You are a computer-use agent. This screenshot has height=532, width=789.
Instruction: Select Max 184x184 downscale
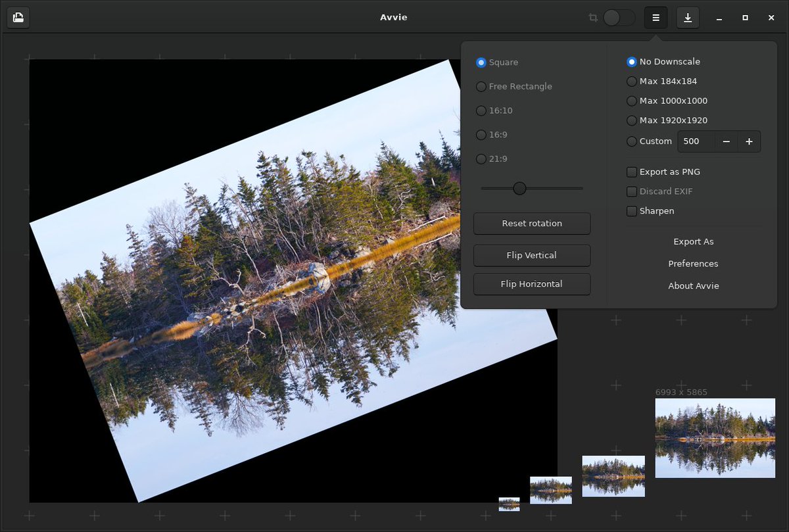coord(661,82)
